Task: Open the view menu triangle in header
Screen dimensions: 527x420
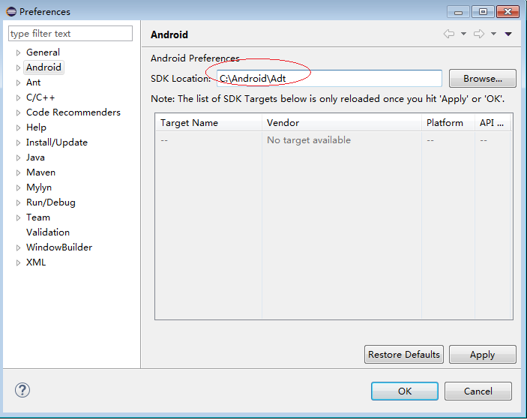Action: [508, 34]
